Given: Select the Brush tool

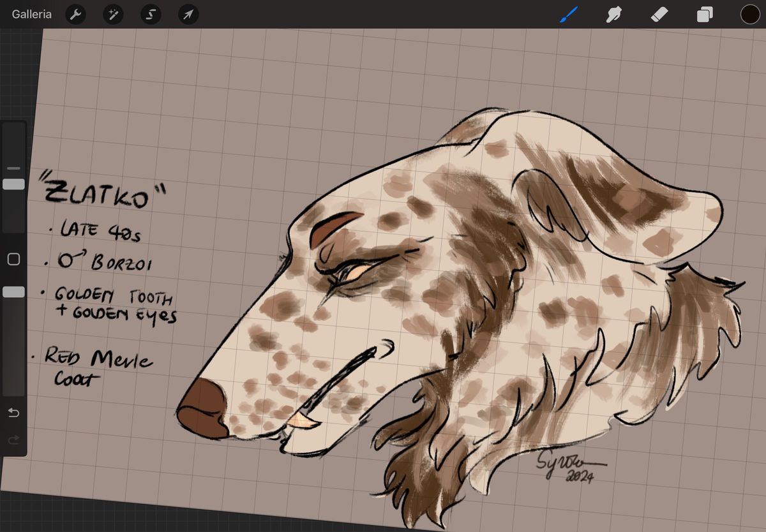Looking at the screenshot, I should click(568, 14).
